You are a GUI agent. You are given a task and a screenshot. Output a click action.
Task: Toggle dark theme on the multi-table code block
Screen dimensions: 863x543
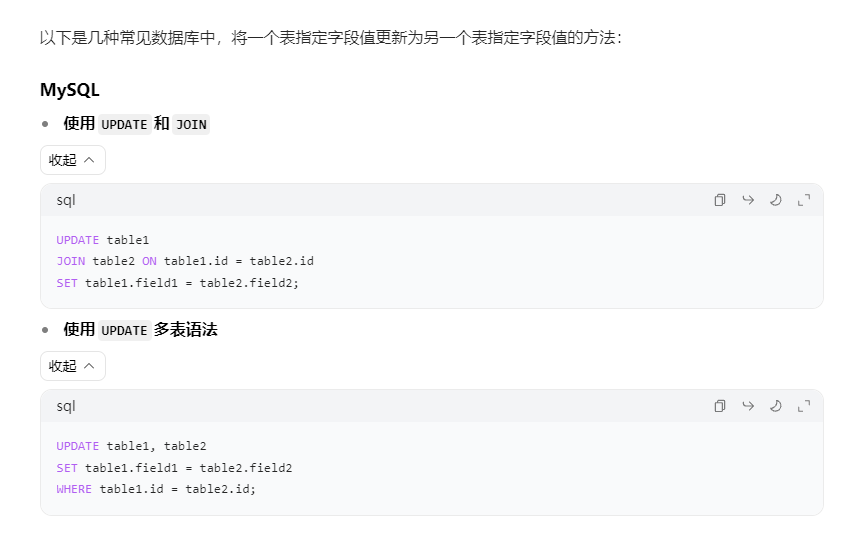click(775, 406)
